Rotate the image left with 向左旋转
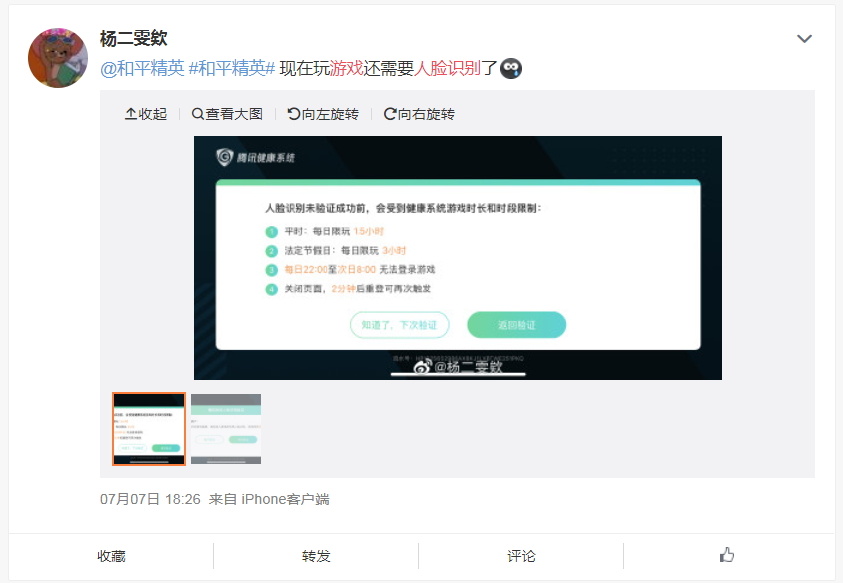843x583 pixels. [x=323, y=114]
